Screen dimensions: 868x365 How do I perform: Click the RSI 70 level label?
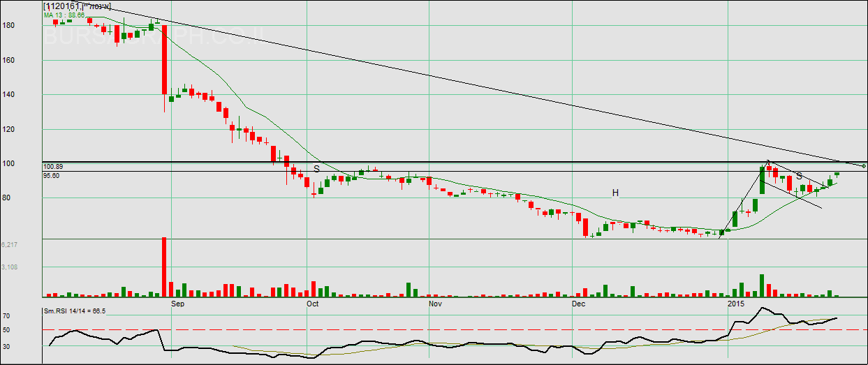pos(6,316)
